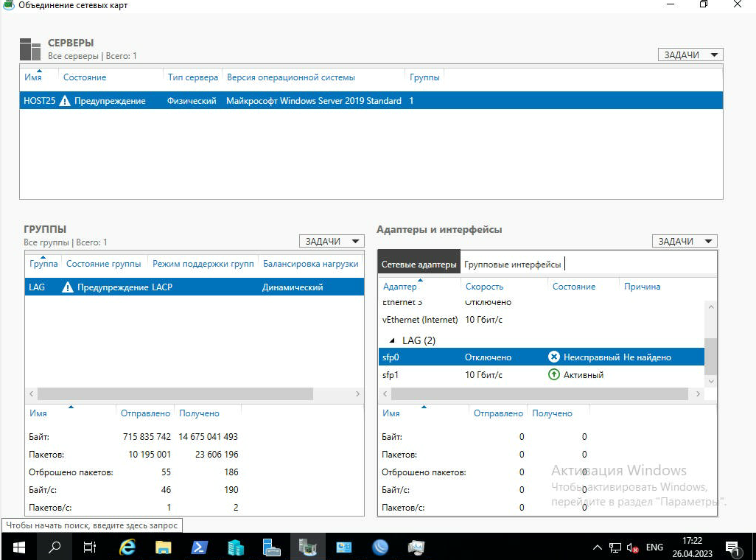This screenshot has height=560, width=756.
Task: Click the taskbar search magnifier icon
Action: (x=55, y=547)
